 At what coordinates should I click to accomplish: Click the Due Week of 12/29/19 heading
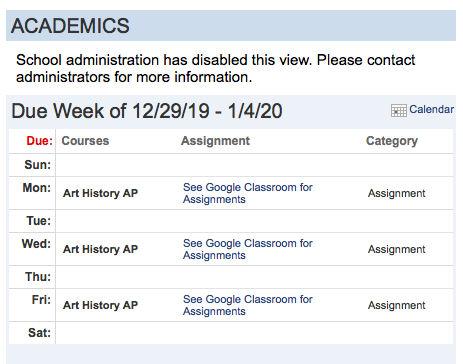tap(147, 111)
